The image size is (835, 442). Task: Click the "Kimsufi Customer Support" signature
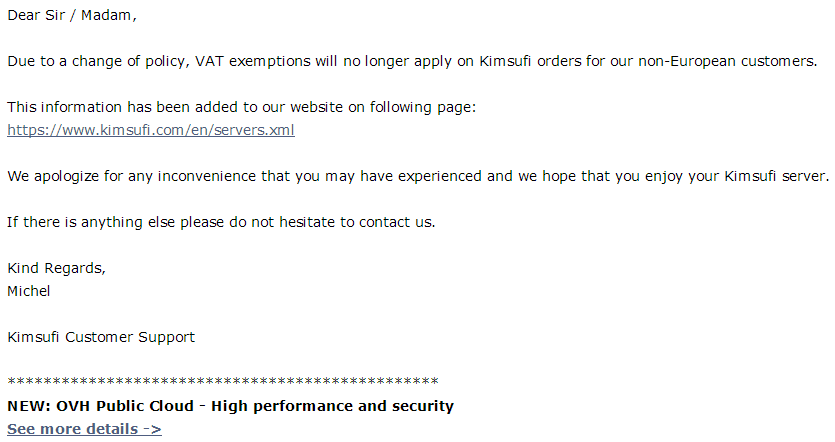[x=101, y=338]
